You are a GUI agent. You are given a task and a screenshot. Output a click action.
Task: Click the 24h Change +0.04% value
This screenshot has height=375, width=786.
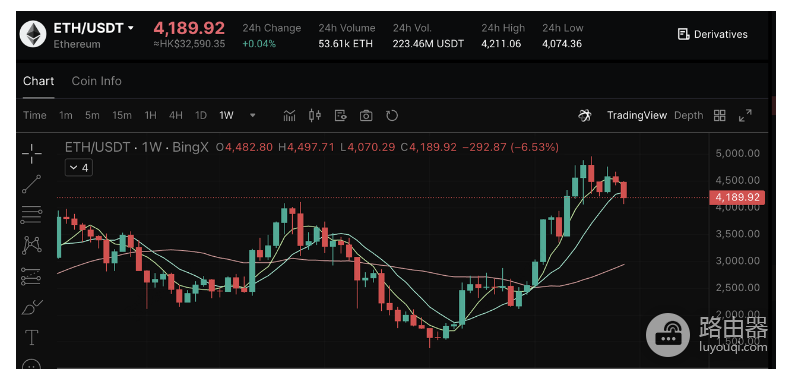[x=259, y=44]
